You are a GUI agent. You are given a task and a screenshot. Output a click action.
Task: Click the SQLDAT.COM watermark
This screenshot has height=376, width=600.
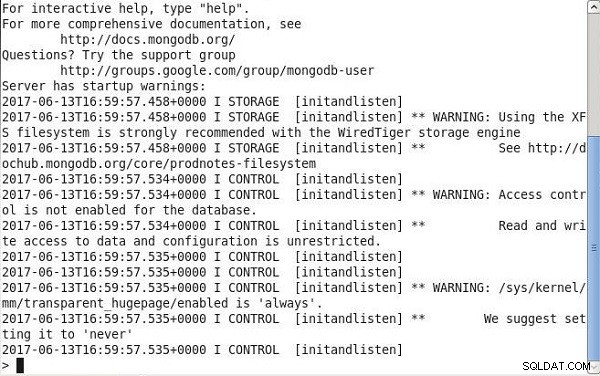click(x=556, y=366)
